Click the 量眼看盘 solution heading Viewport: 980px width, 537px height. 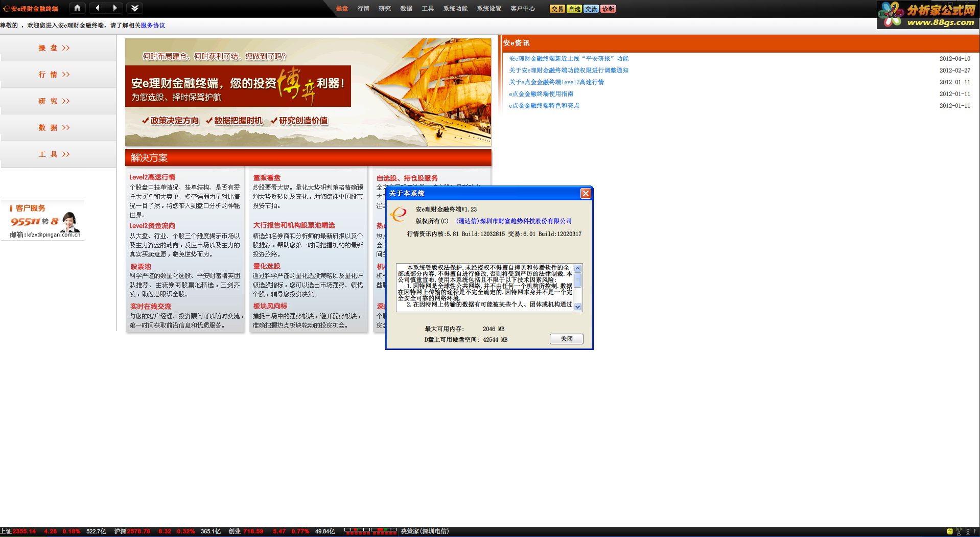[267, 178]
